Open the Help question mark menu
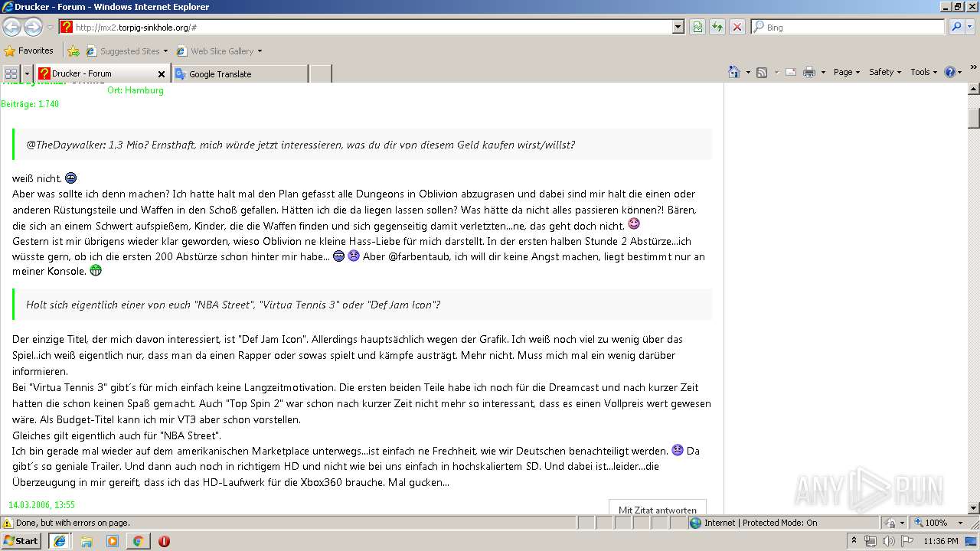 tap(952, 72)
